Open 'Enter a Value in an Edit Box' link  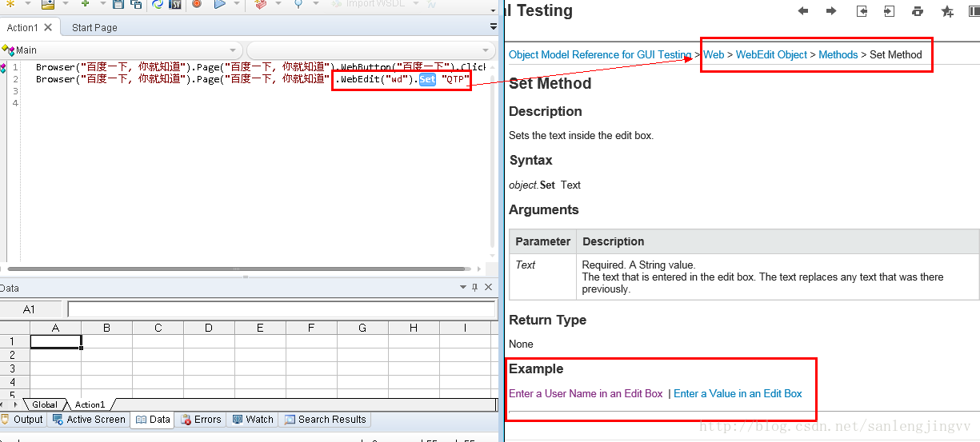[x=738, y=393]
